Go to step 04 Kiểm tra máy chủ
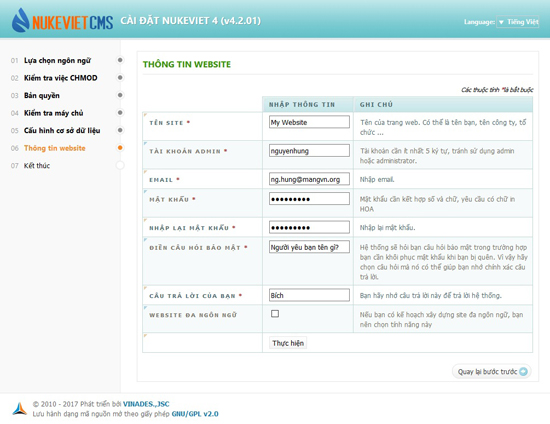Screen dimensions: 550x424 pos(53,113)
